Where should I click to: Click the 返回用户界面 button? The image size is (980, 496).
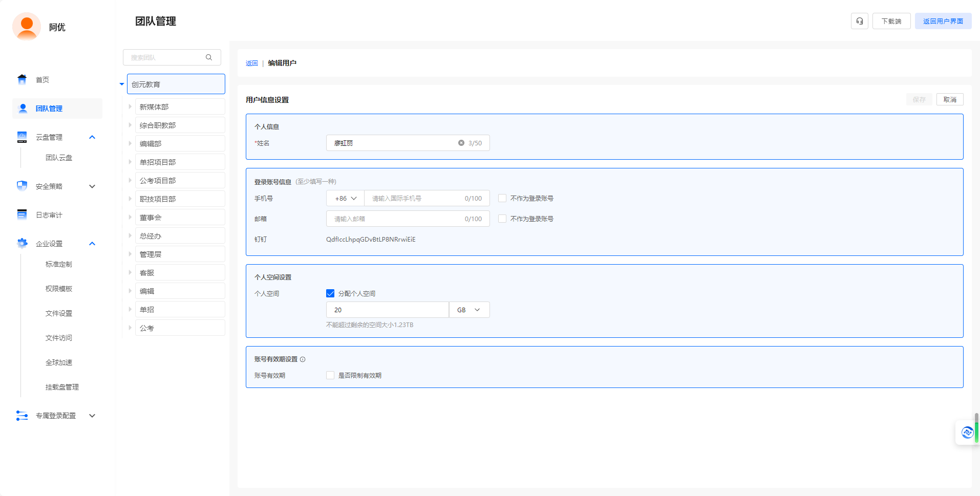[943, 21]
